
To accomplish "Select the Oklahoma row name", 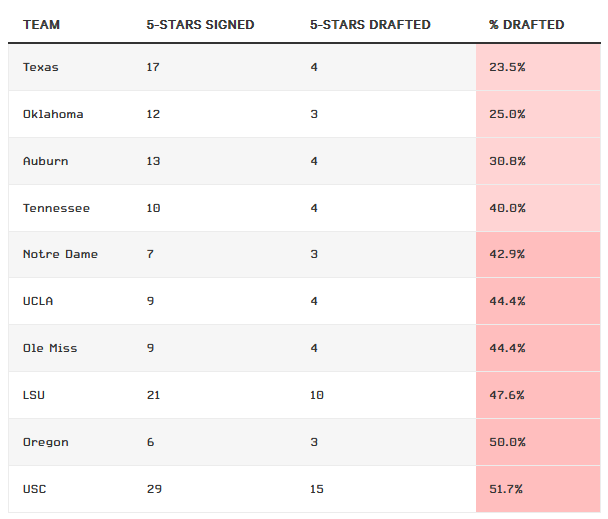I will pos(53,114).
